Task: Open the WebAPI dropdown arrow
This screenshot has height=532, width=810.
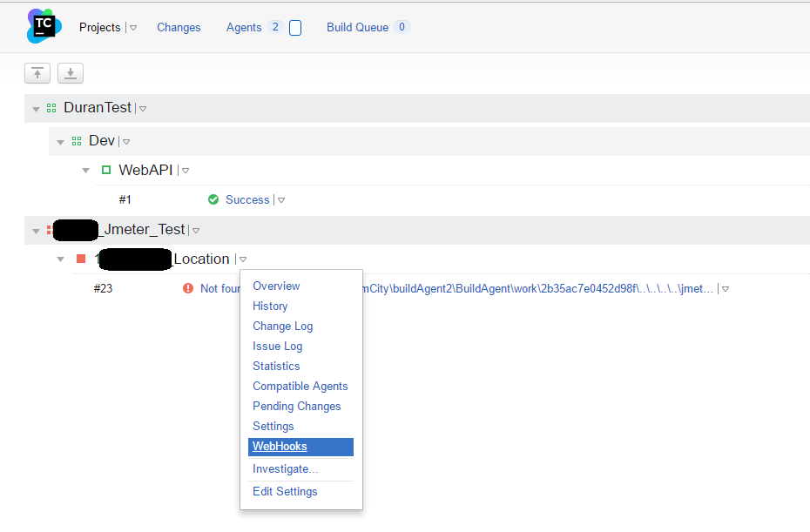Action: (186, 171)
